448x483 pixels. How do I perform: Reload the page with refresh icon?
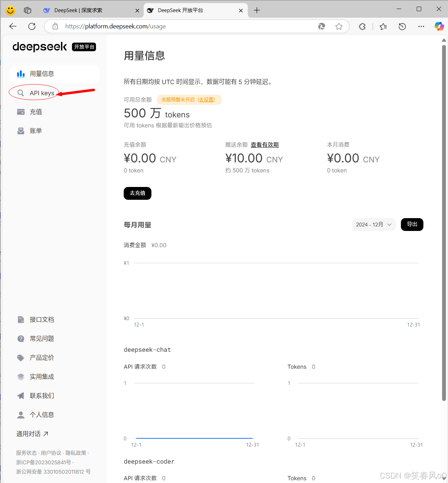[32, 26]
